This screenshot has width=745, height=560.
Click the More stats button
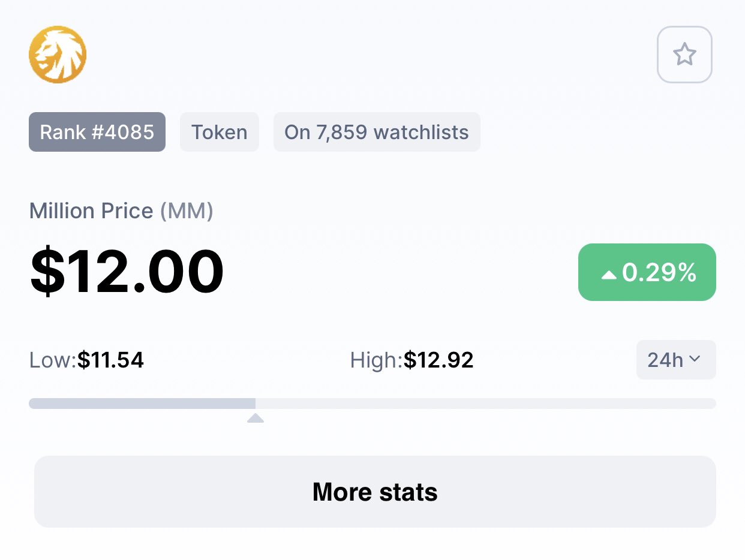pyautogui.click(x=375, y=492)
